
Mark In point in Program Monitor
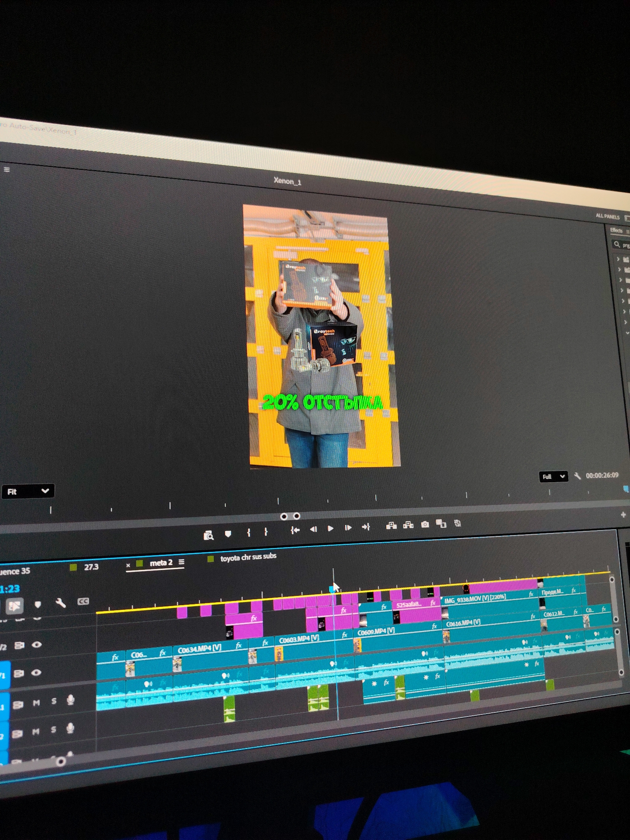click(249, 533)
